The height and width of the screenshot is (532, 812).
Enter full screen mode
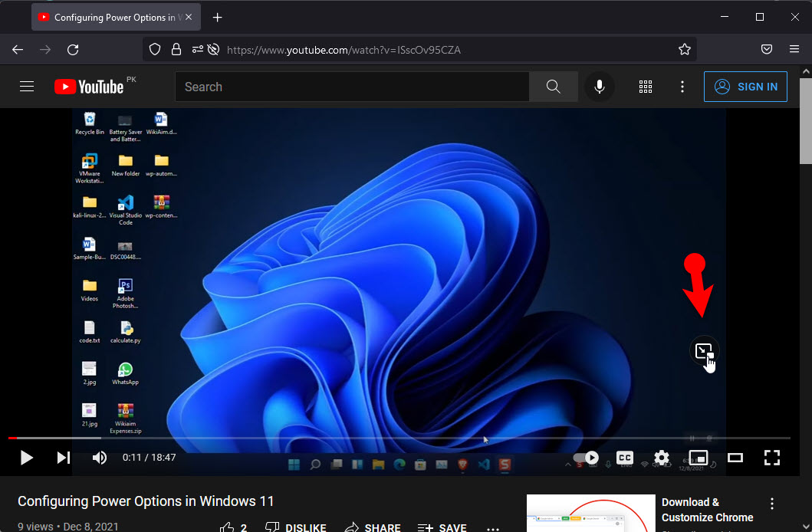771,458
